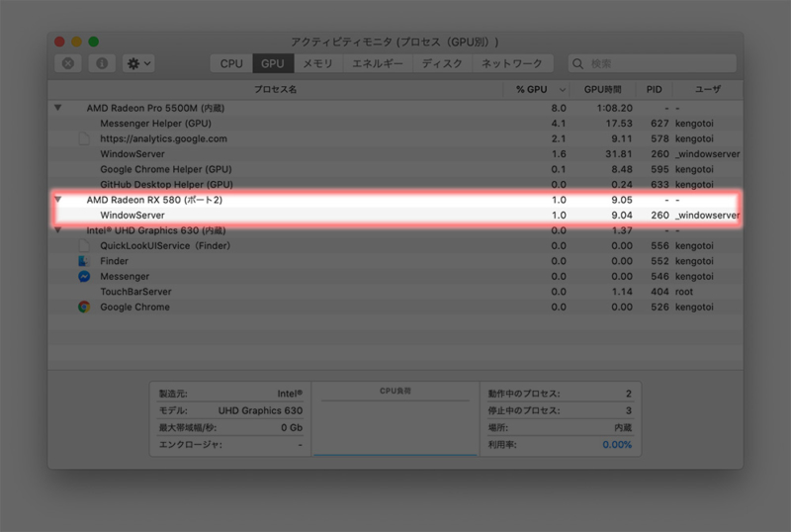Select GitHub Desktop Helper (GPU) row
This screenshot has height=532, width=791.
395,184
